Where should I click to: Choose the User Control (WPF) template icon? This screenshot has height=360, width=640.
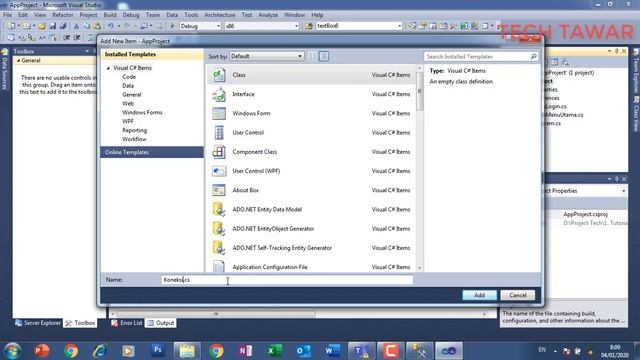click(x=219, y=171)
